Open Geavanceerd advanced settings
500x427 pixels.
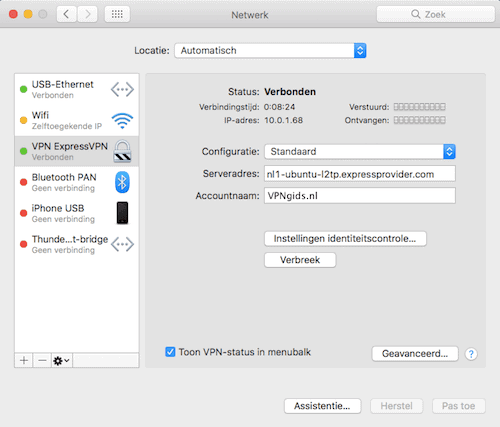click(415, 354)
